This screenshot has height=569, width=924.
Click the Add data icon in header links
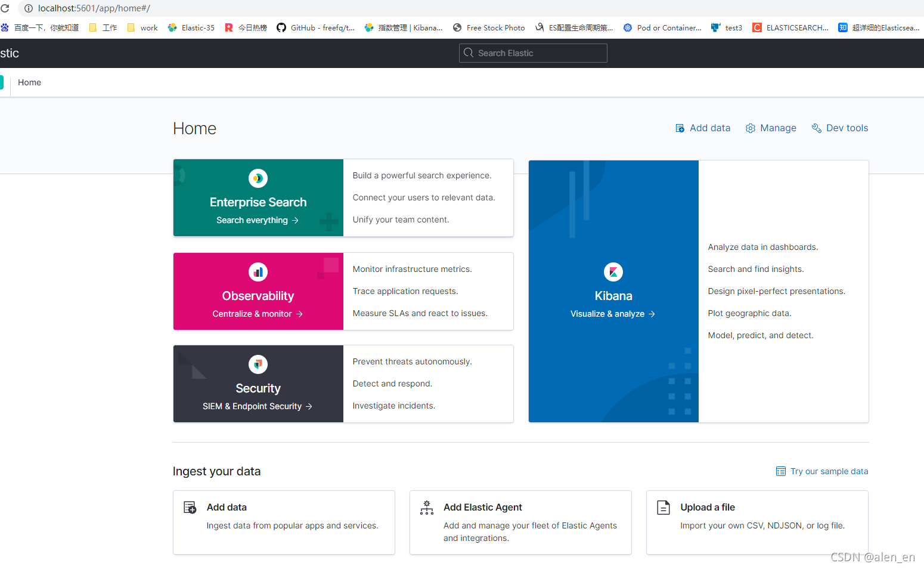point(680,128)
